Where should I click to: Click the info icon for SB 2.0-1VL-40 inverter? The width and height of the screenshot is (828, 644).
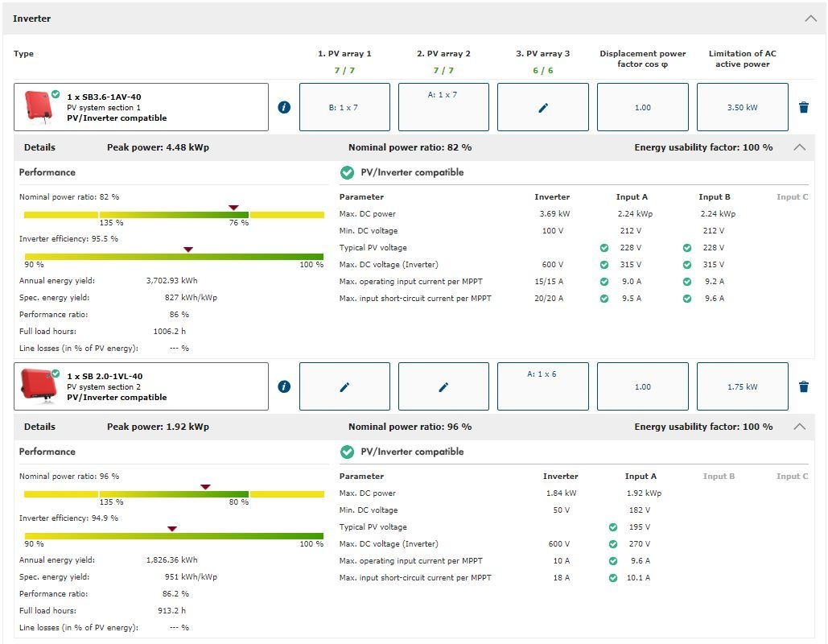(284, 386)
